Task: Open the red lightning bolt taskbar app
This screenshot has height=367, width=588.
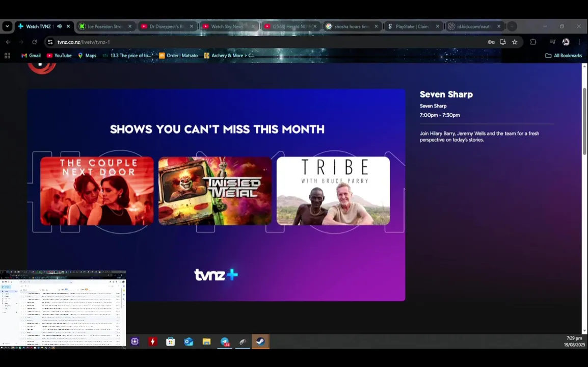Action: (153, 342)
